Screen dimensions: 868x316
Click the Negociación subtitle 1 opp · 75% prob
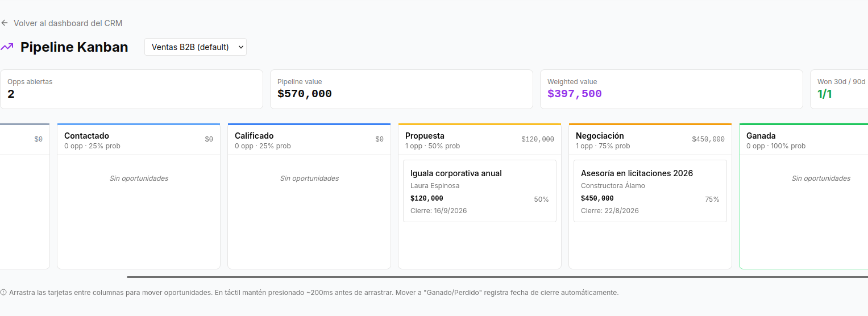pos(603,146)
